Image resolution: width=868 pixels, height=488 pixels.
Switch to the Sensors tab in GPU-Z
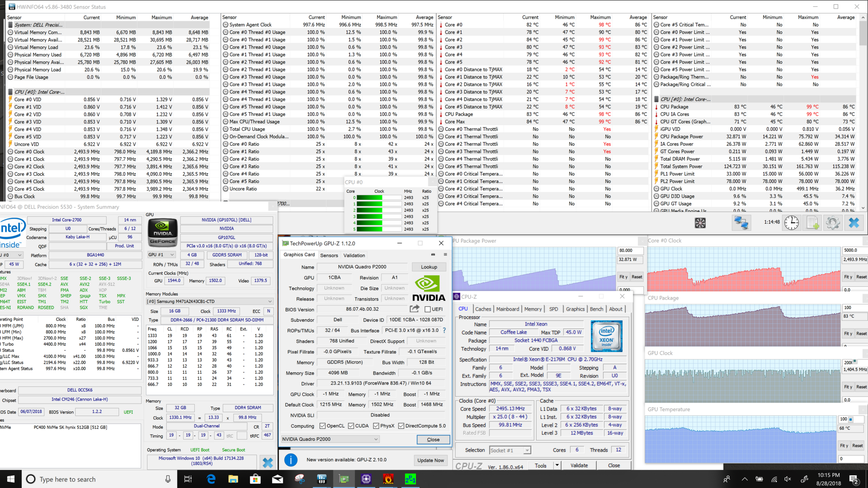pos(329,255)
